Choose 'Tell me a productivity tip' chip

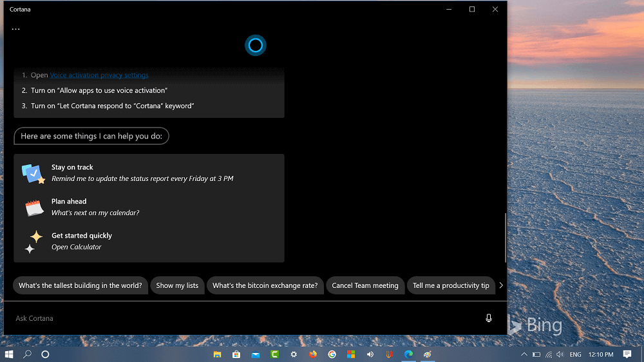451,285
